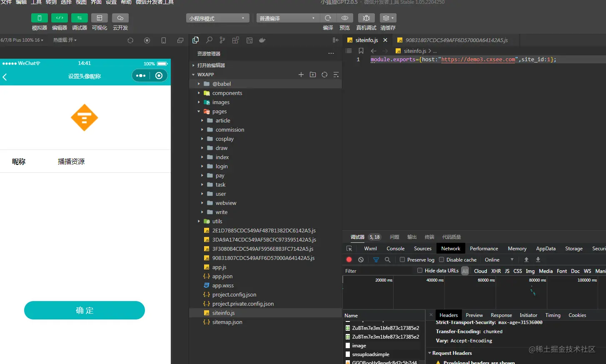Image resolution: width=606 pixels, height=364 pixels.
Task: Switch to the 90B31807CDC549AFF6D57000A64142A5.js tab
Action: pyautogui.click(x=456, y=40)
